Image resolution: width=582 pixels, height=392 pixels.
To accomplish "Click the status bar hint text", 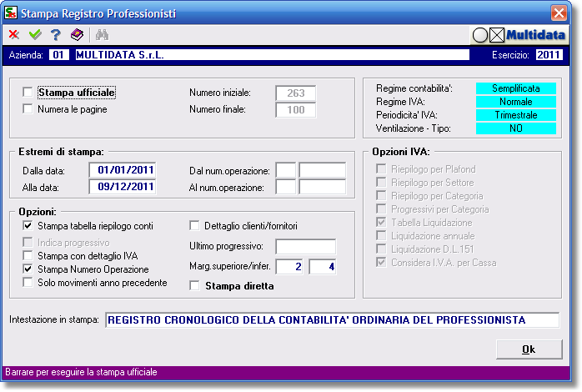I will (81, 372).
